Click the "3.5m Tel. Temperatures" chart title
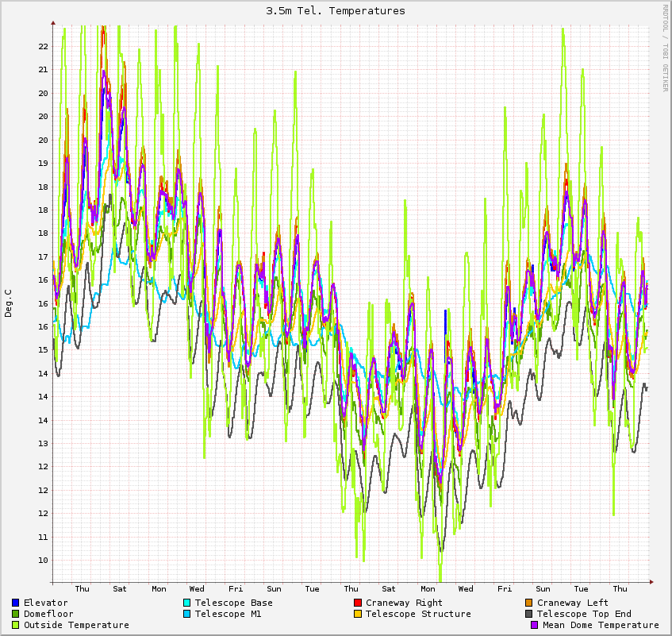The image size is (672, 636). pyautogui.click(x=336, y=10)
